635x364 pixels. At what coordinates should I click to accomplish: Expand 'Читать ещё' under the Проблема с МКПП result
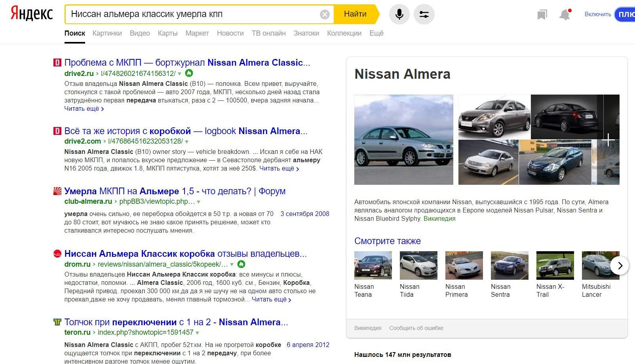(x=84, y=109)
